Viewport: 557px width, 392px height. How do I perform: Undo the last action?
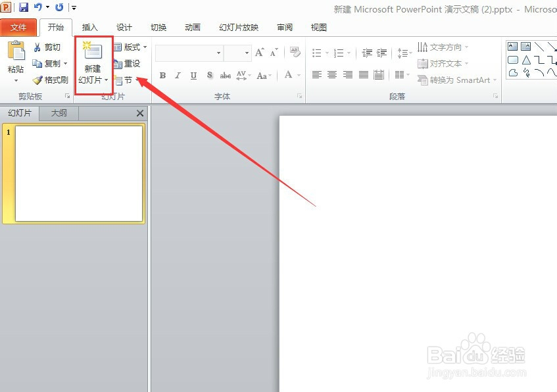[x=38, y=7]
